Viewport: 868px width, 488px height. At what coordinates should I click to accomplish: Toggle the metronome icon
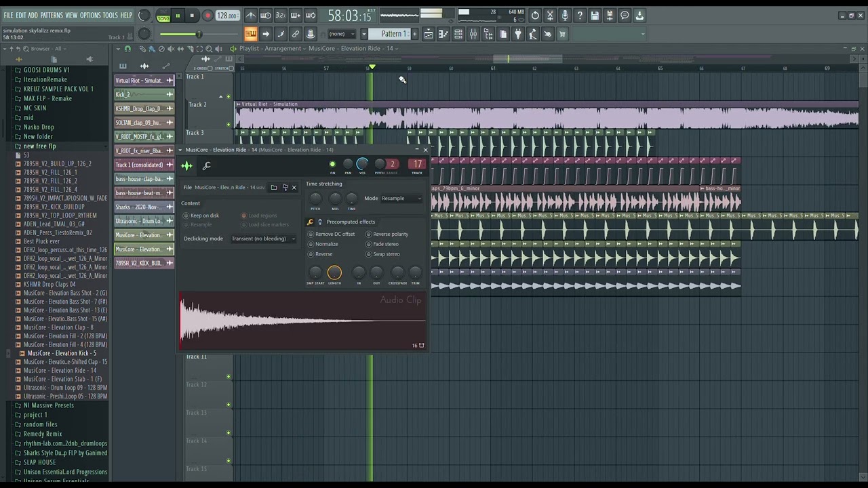click(251, 16)
